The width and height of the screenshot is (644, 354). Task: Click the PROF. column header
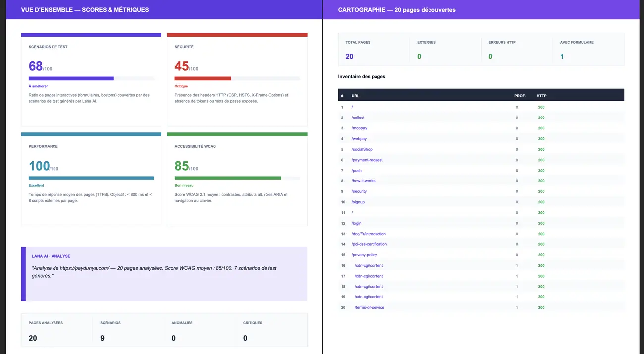click(x=520, y=96)
